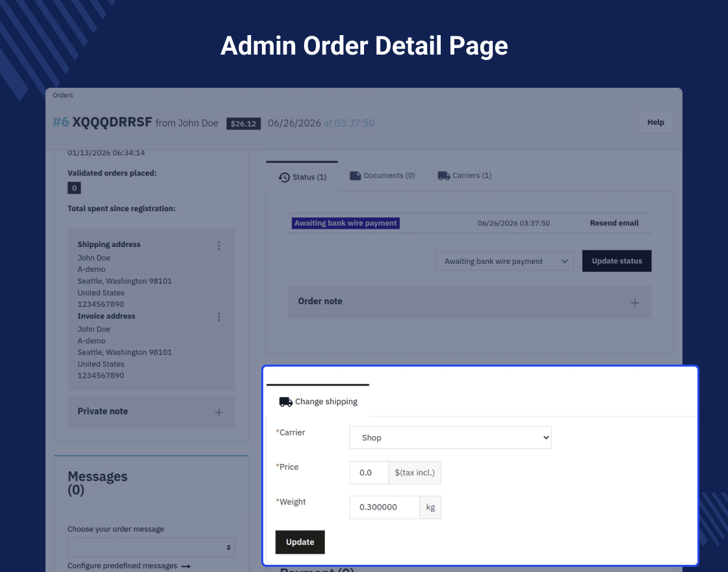Expand the Order note section
The image size is (728, 572).
pyautogui.click(x=469, y=302)
